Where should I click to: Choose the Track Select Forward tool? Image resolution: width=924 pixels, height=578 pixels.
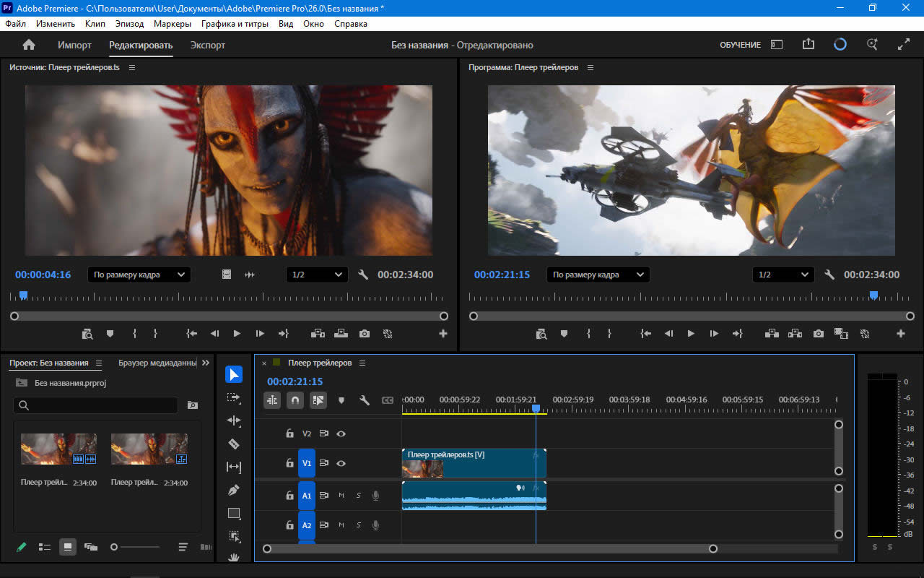click(x=234, y=397)
